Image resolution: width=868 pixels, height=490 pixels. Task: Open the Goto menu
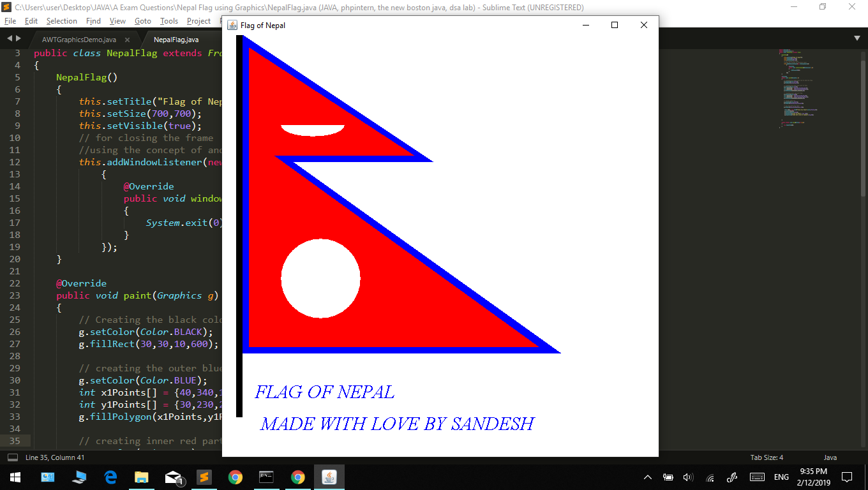coord(143,21)
